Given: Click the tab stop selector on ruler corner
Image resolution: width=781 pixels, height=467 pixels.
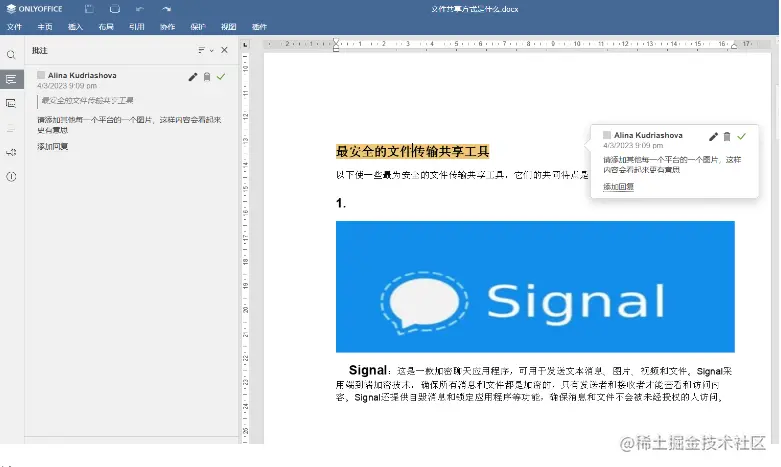Looking at the screenshot, I should pyautogui.click(x=245, y=44).
